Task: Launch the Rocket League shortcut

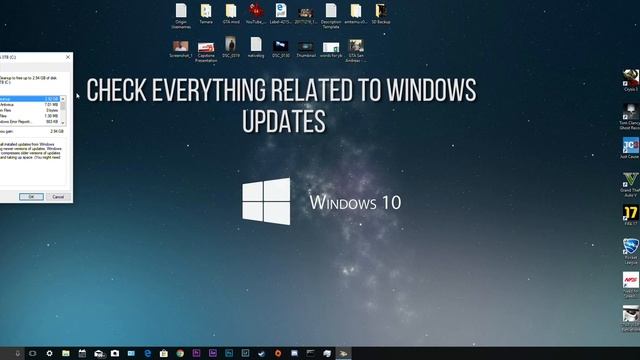Action: click(x=631, y=251)
